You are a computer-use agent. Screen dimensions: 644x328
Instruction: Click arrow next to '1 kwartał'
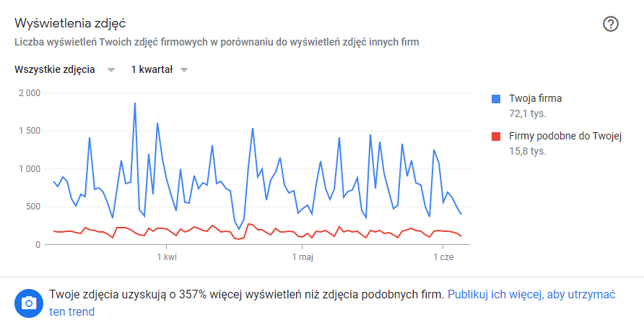[184, 70]
